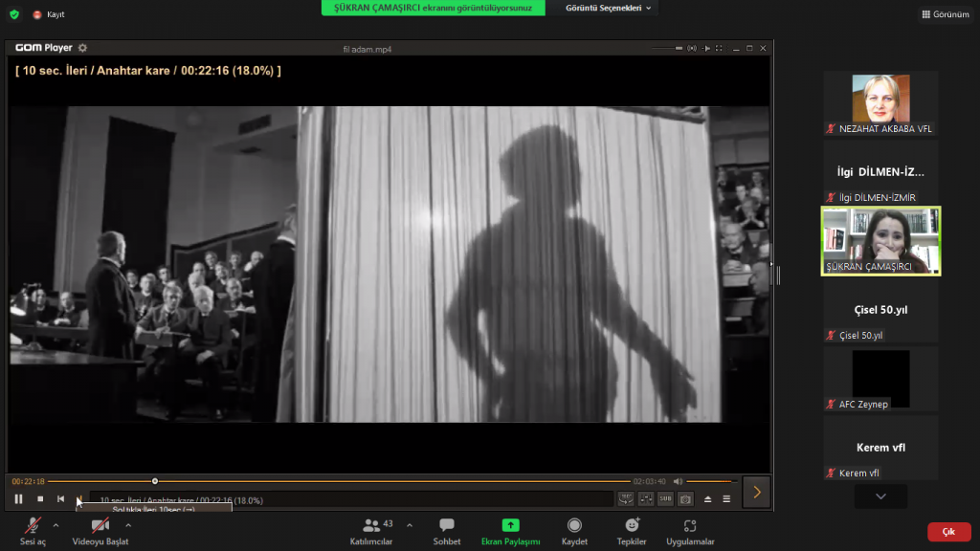
Task: Open the Katılımcılar participants panel
Action: pyautogui.click(x=371, y=531)
